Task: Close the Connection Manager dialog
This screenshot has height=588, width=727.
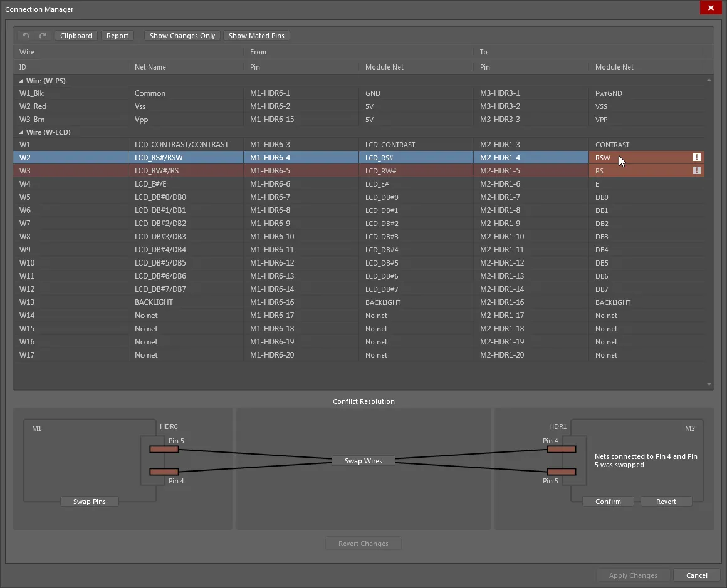Action: [x=710, y=8]
